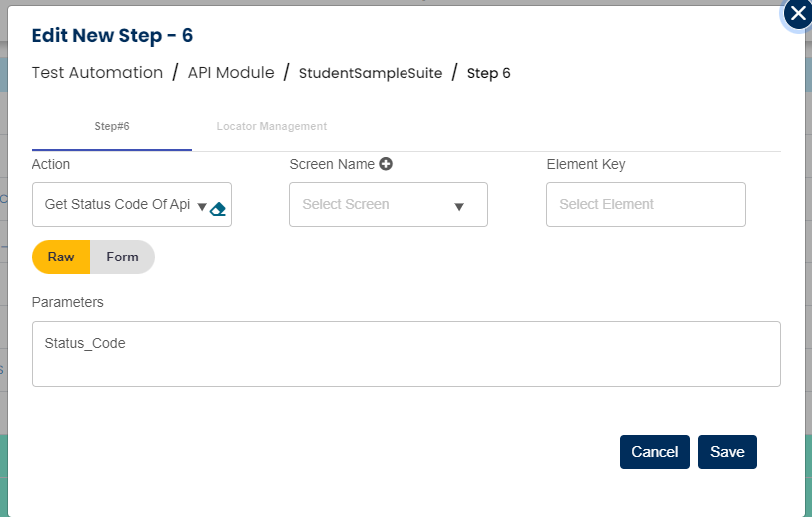Switch to Raw parameter mode
Image resolution: width=812 pixels, height=517 pixels.
[x=61, y=257]
